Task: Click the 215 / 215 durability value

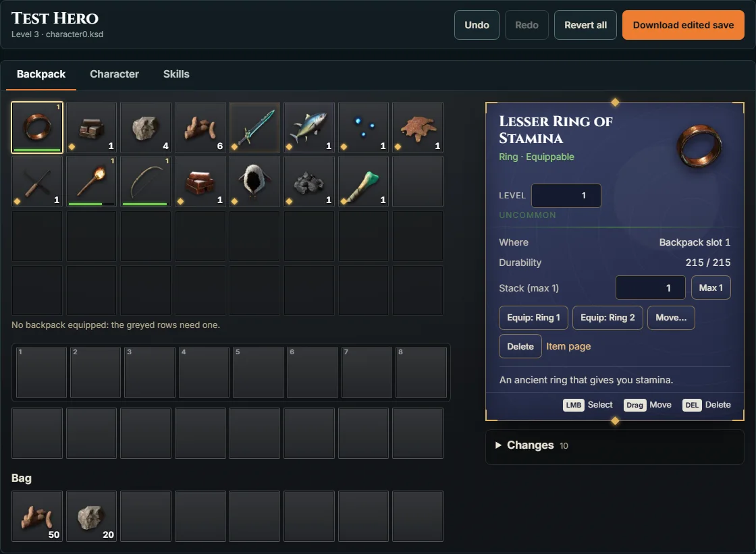Action: pyautogui.click(x=708, y=262)
